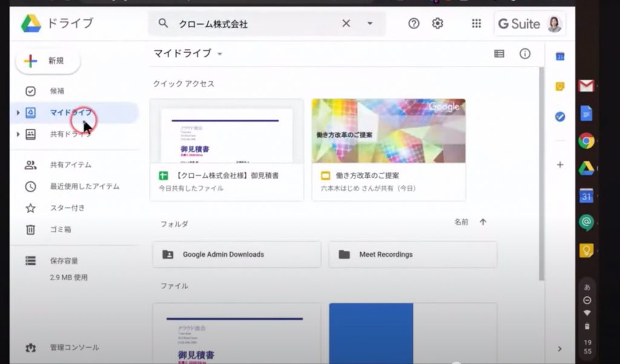Open Google Keep from the shelf
The width and height of the screenshot is (620, 364).
586,250
